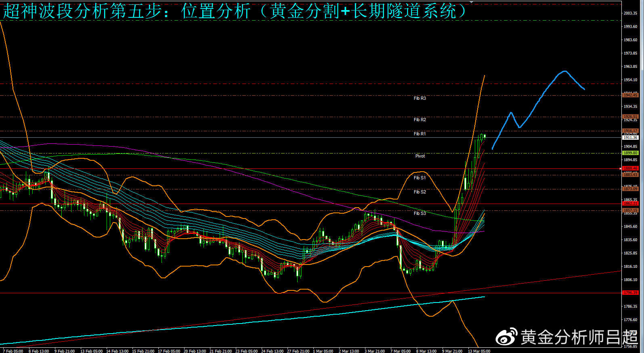Select the Fib S2 level label
644x353 pixels.
tap(420, 192)
